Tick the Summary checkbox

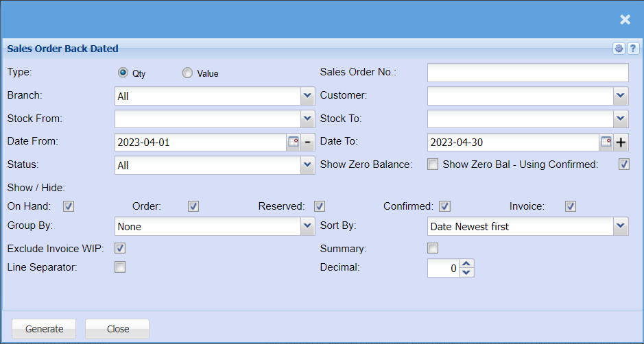433,248
